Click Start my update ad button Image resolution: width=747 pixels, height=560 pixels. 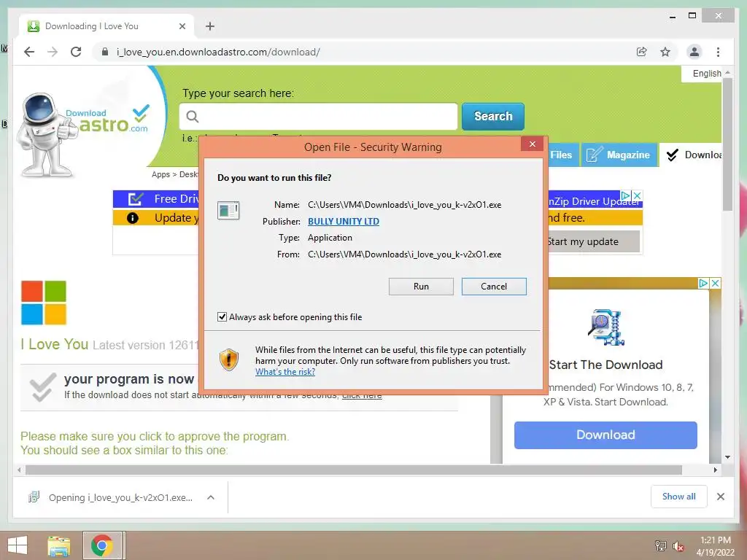[x=593, y=241]
